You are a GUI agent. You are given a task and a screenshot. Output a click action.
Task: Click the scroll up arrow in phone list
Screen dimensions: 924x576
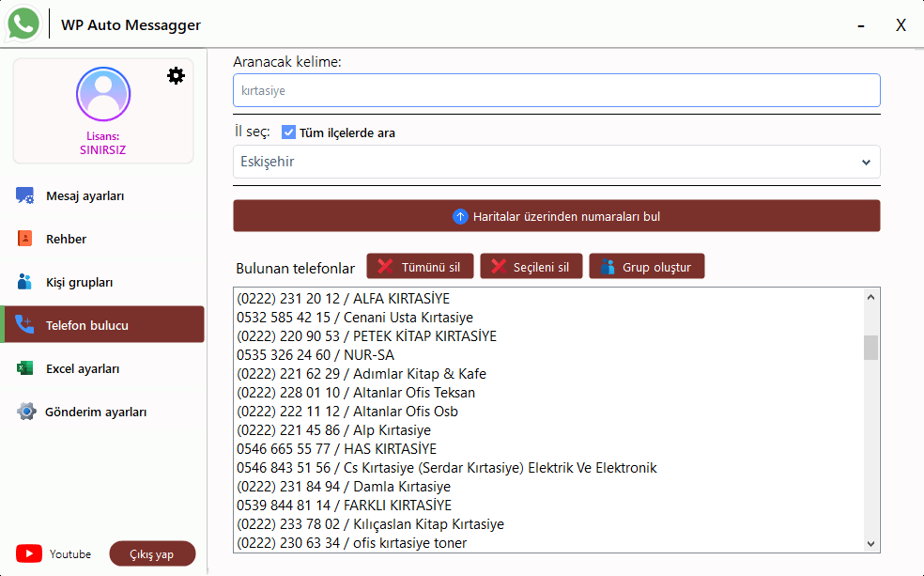[x=871, y=297]
